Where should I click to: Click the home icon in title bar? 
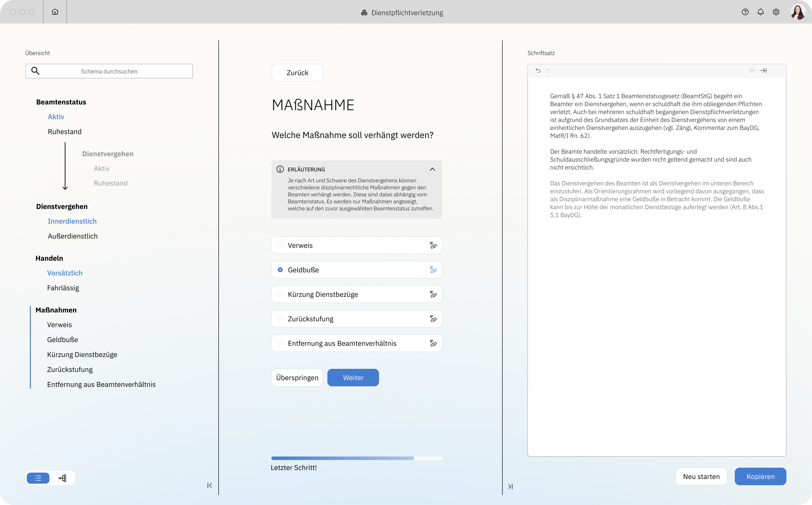point(55,12)
